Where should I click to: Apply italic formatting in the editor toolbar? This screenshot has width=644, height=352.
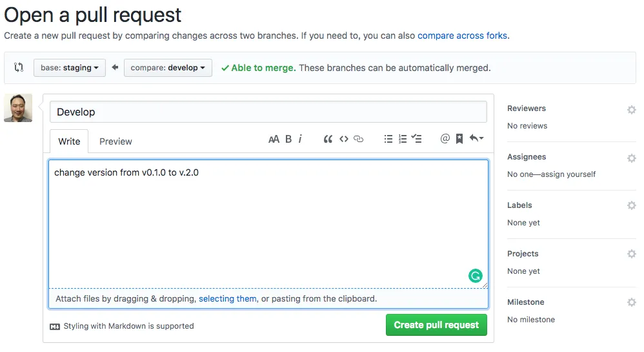tap(300, 139)
